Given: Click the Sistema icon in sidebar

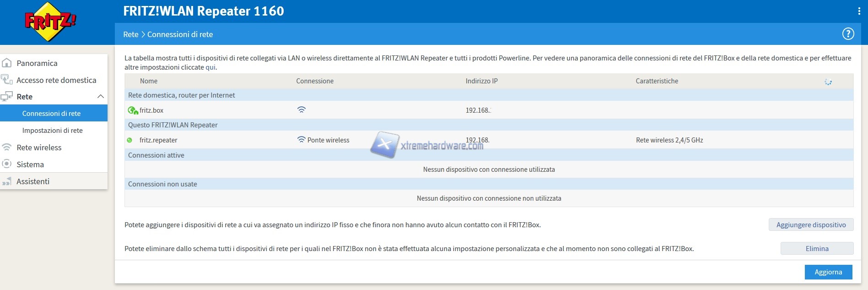Looking at the screenshot, I should tap(7, 164).
